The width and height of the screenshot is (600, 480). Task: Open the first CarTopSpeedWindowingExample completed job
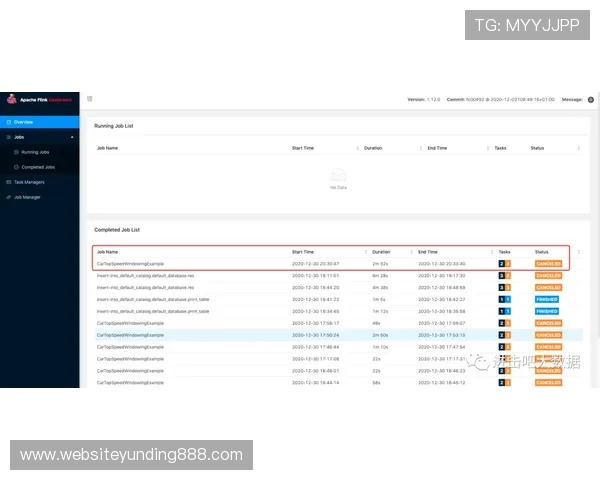(130, 264)
